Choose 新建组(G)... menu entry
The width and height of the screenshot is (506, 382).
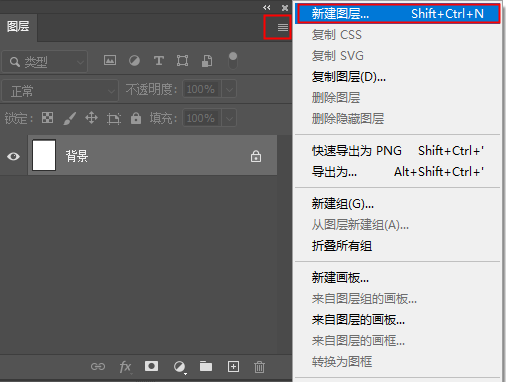click(397, 204)
